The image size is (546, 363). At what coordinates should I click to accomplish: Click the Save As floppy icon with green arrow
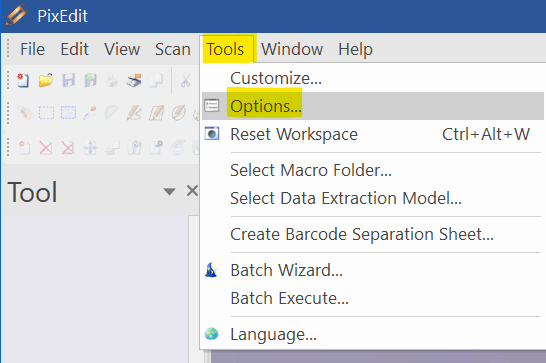click(x=90, y=80)
